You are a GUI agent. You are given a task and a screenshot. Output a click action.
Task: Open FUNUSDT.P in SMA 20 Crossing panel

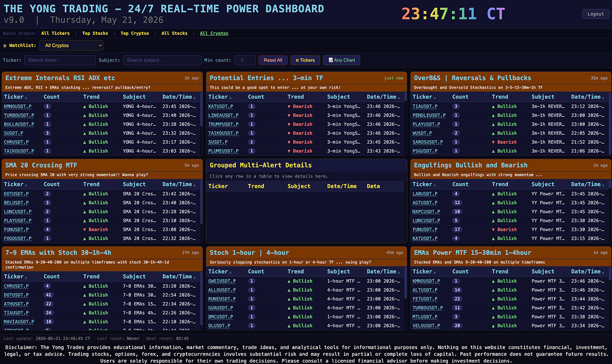click(x=16, y=229)
